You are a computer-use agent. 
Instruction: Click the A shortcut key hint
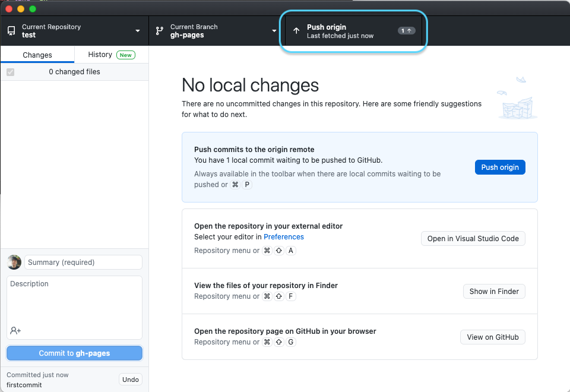(290, 251)
